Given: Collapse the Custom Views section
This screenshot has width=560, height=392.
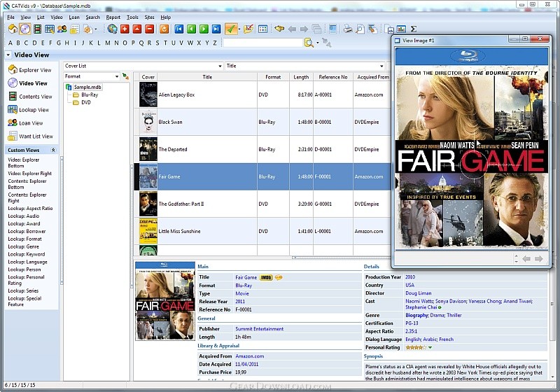Looking at the screenshot, I should tap(53, 150).
